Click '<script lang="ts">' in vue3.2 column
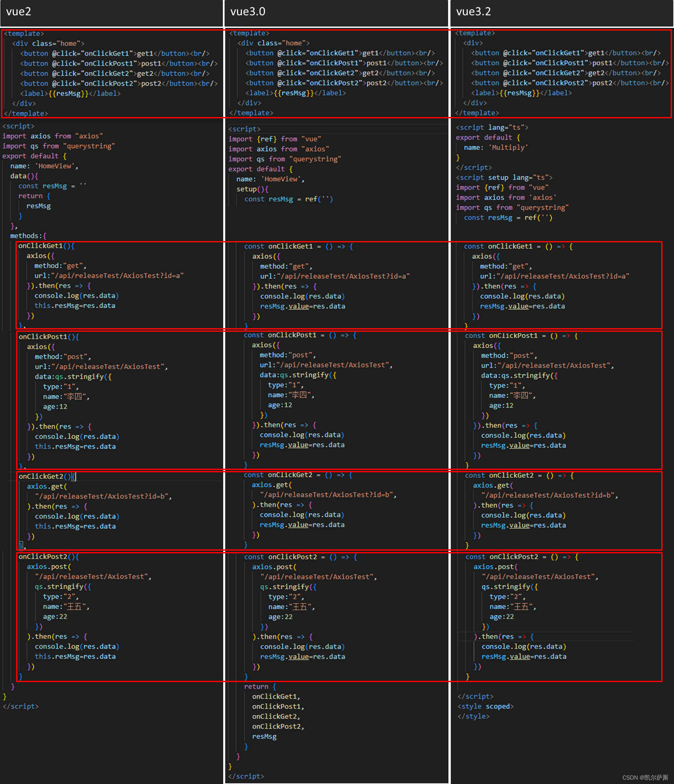674x784 pixels. point(492,127)
